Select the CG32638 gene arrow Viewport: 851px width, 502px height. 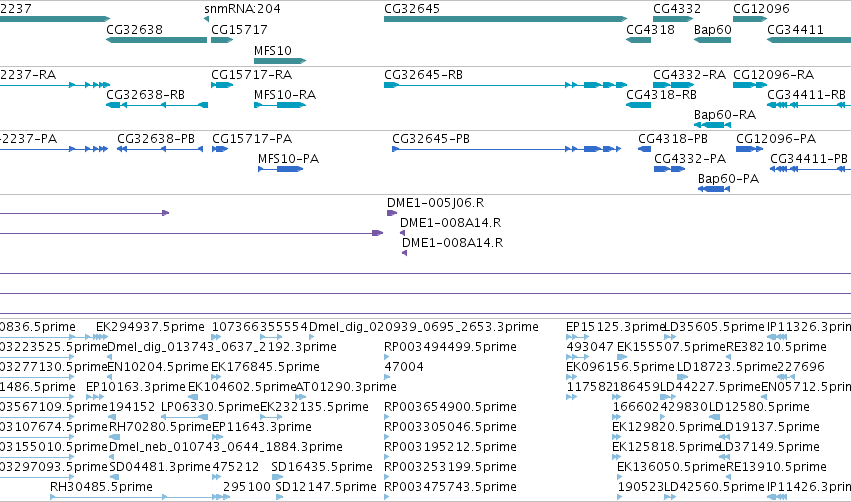156,40
